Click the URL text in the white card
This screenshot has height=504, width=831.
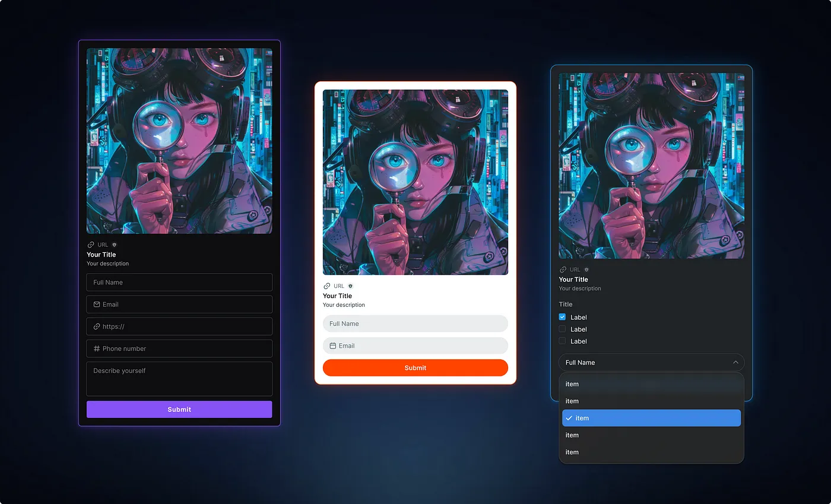[339, 286]
